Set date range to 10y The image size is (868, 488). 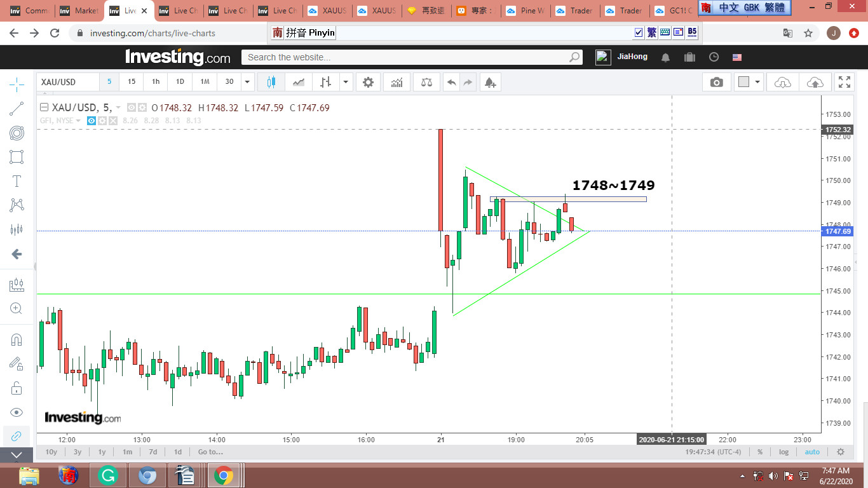pos(51,452)
